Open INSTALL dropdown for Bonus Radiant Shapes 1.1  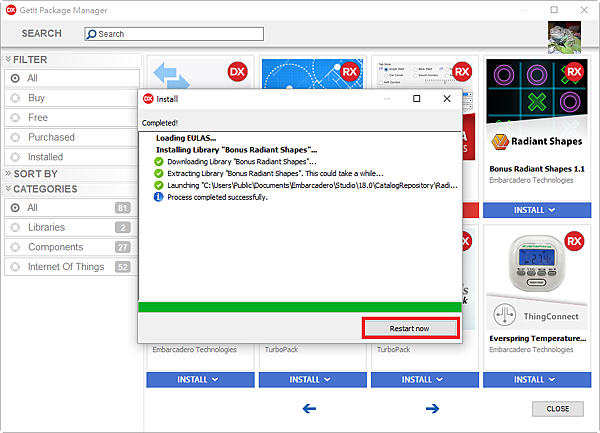(537, 210)
